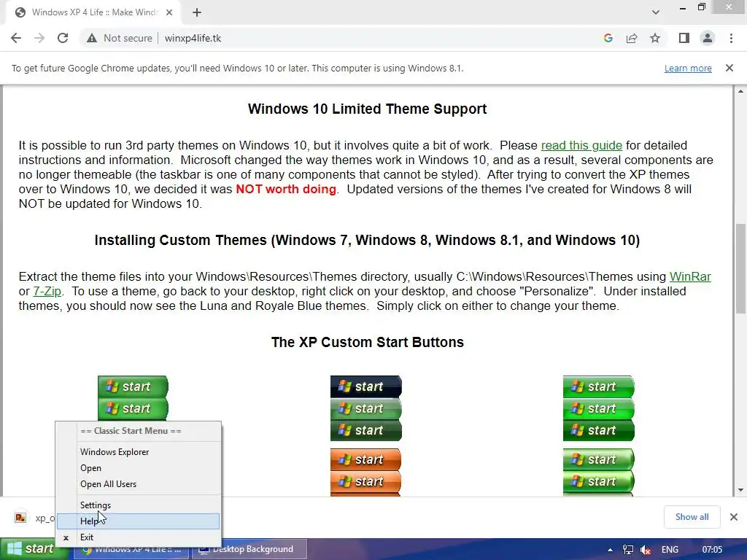
Task: Reload the winxp4life page
Action: click(x=63, y=38)
